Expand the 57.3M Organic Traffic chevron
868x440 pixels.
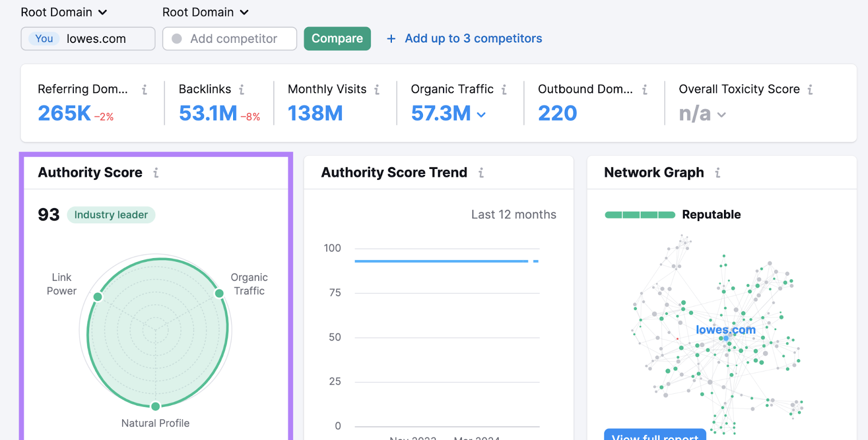tap(481, 115)
